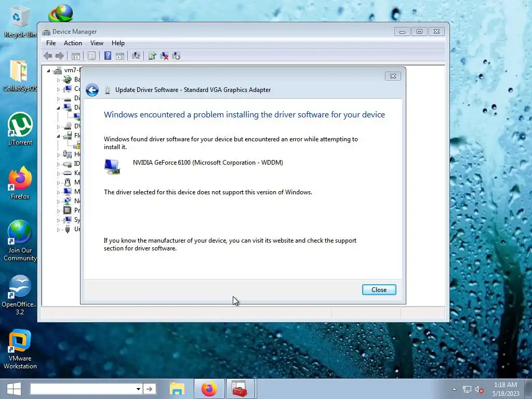Screen dimensions: 532x399
Task: Click the Forward toolbar arrow in Device Manager
Action: click(x=60, y=56)
